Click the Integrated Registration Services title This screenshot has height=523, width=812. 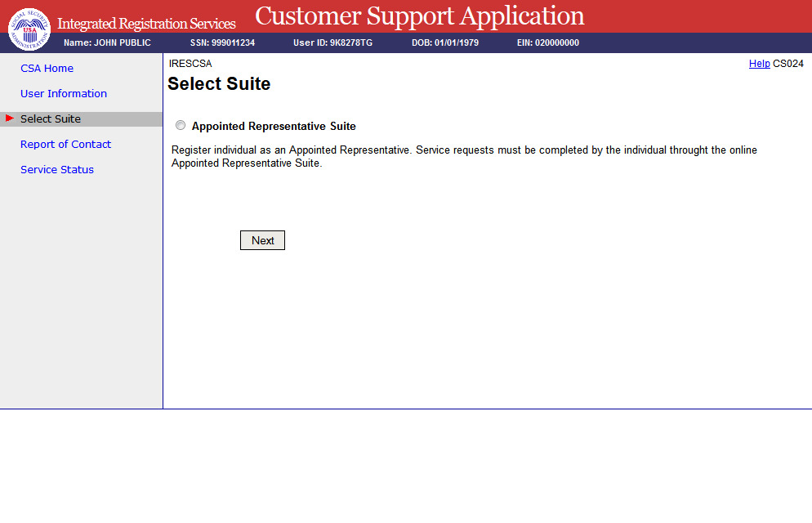click(146, 24)
